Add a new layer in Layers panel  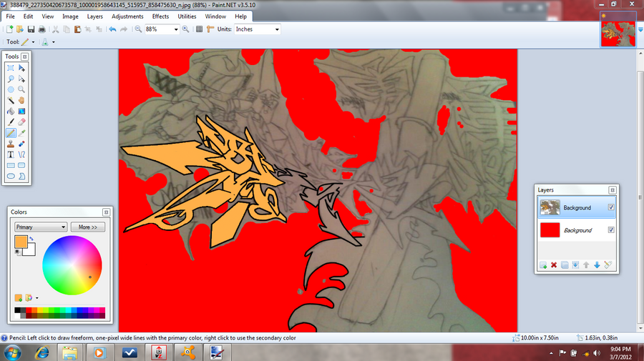pyautogui.click(x=543, y=265)
